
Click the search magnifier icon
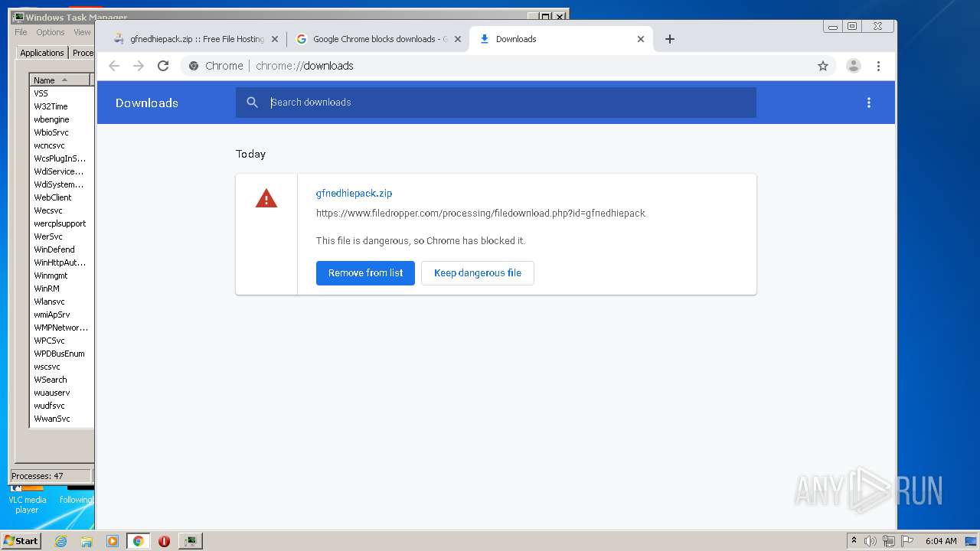click(x=253, y=103)
